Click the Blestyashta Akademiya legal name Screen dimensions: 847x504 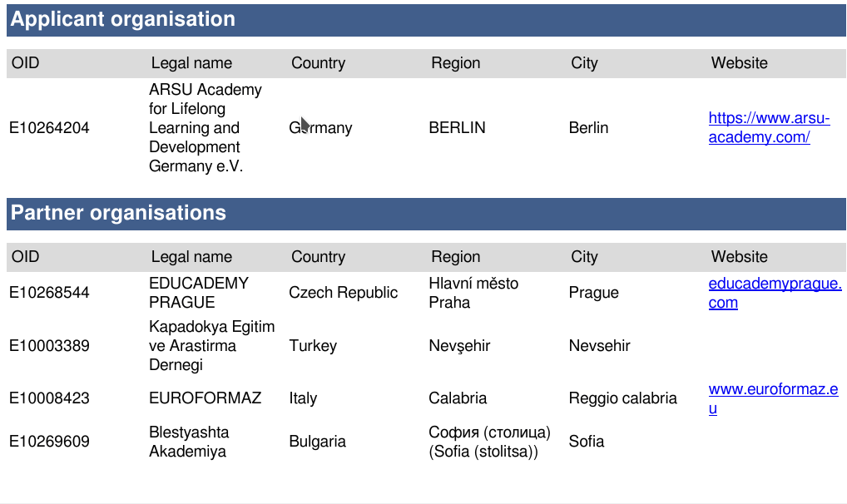[x=189, y=442]
